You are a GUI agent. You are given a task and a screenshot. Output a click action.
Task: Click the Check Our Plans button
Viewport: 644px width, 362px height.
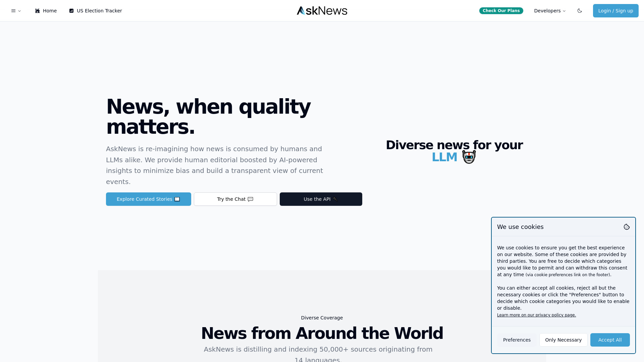(501, 11)
